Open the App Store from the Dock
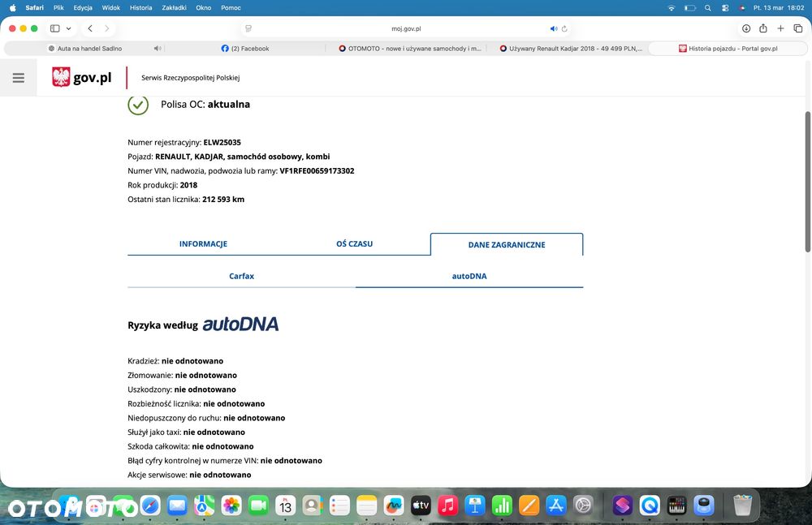 [x=556, y=506]
